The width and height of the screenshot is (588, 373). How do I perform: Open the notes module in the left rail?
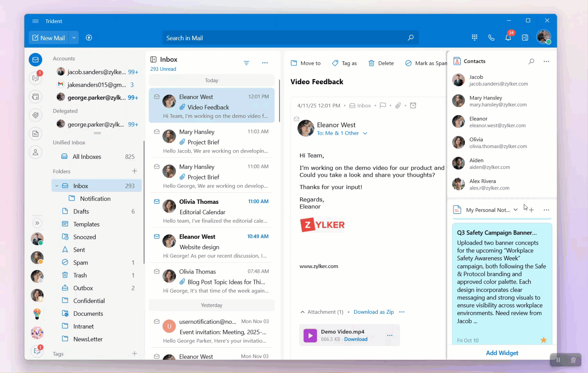(x=35, y=133)
